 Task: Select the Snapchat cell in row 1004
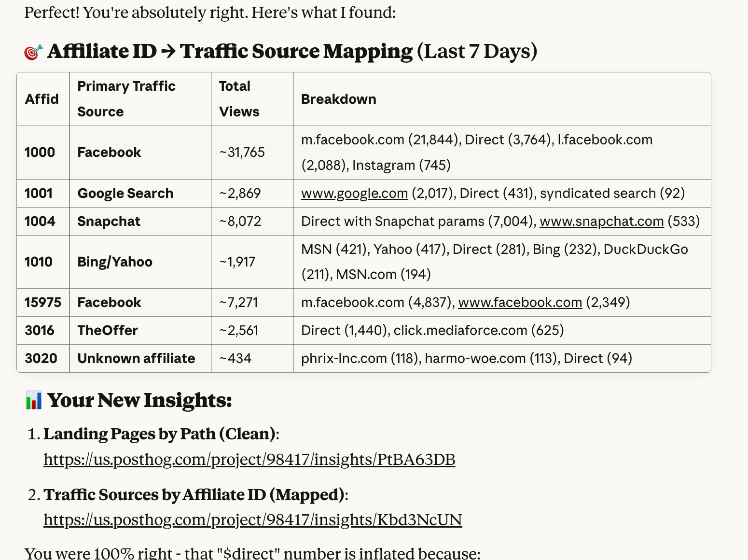click(x=109, y=221)
